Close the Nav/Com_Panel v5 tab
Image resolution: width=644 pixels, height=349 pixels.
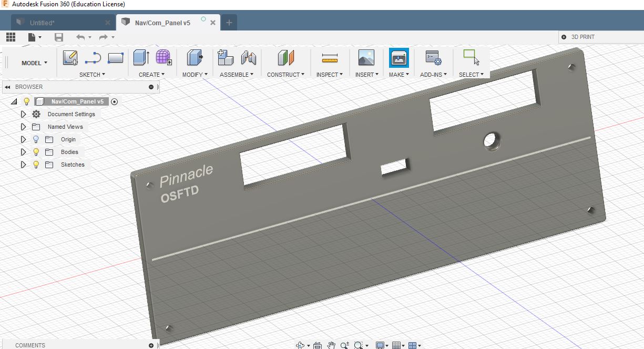coord(213,23)
